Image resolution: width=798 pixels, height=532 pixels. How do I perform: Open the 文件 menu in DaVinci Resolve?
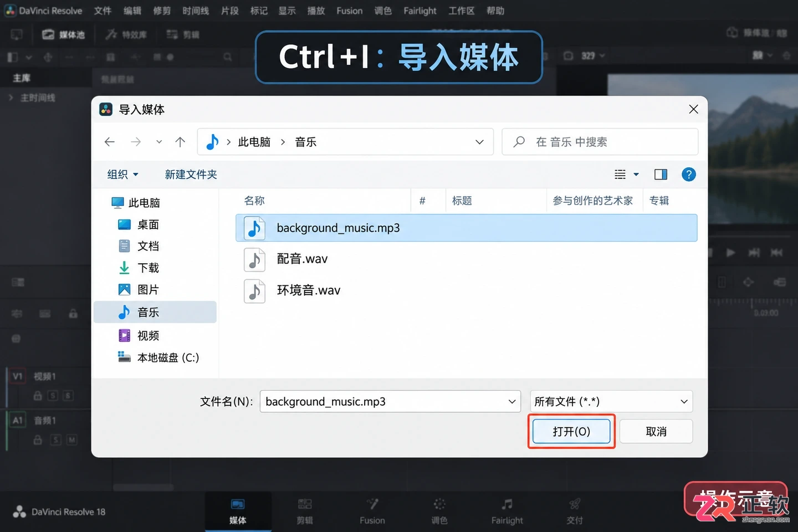pos(103,11)
